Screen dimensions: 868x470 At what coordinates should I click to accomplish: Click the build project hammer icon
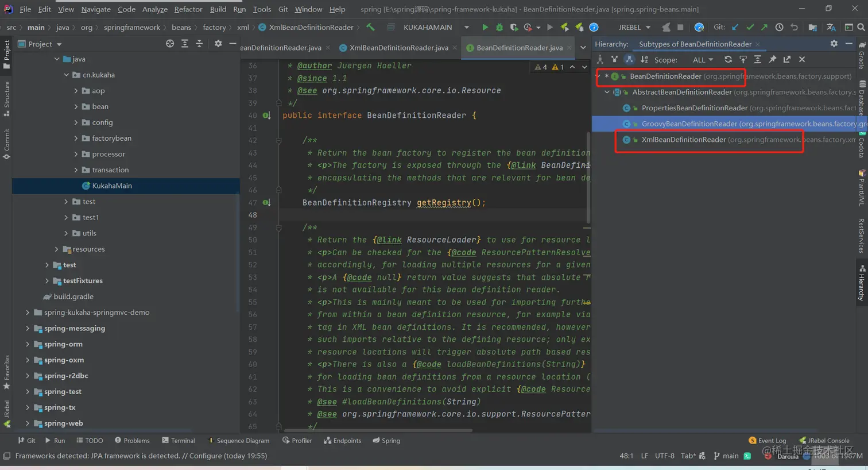tap(371, 27)
